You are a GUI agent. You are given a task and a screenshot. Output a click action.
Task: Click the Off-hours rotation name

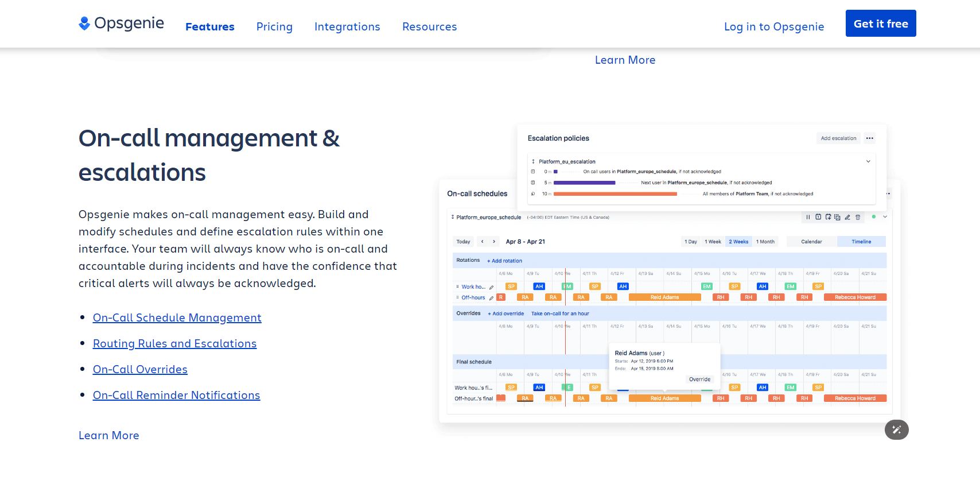click(473, 298)
